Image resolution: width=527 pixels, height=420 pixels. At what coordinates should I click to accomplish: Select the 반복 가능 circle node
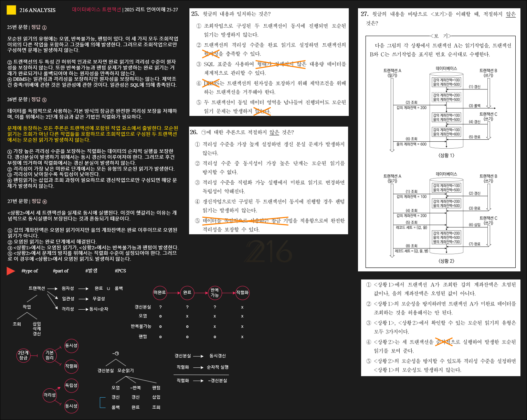click(215, 293)
